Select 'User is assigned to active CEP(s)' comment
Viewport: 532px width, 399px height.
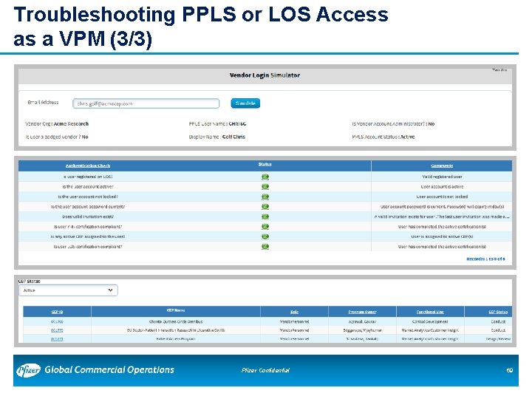click(x=442, y=236)
